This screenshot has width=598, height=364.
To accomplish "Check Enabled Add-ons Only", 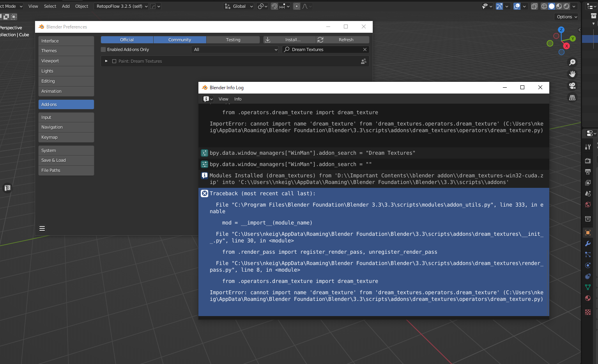I will coord(103,49).
